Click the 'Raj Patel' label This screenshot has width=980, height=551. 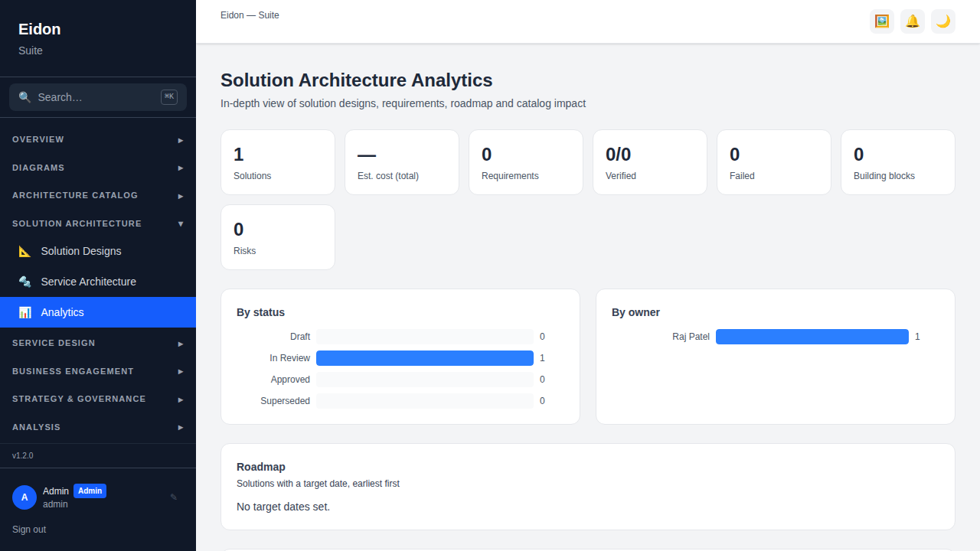tap(691, 337)
